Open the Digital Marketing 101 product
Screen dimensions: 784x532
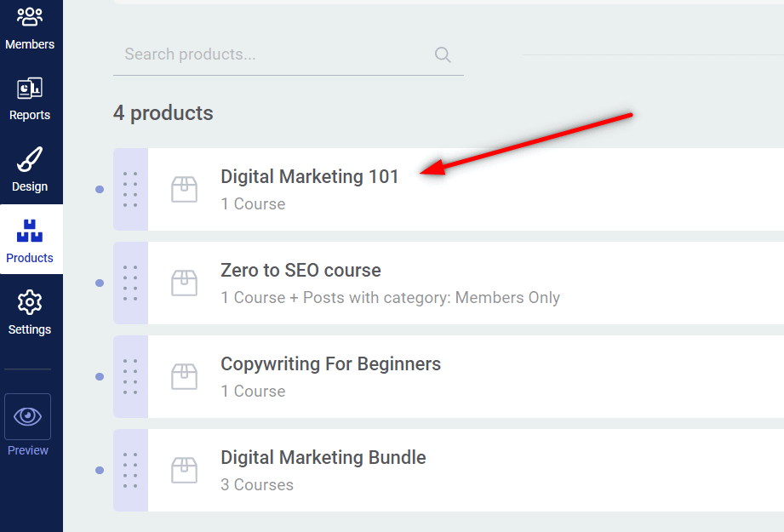(310, 176)
